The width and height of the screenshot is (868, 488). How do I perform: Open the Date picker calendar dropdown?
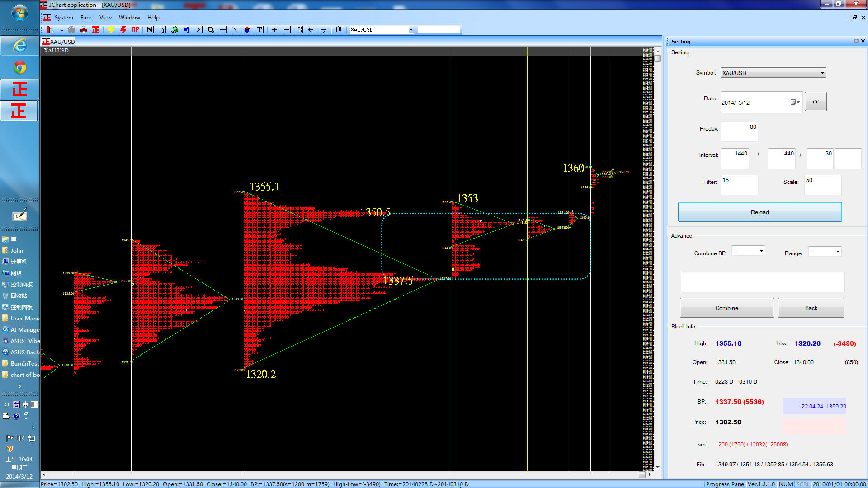[x=795, y=103]
